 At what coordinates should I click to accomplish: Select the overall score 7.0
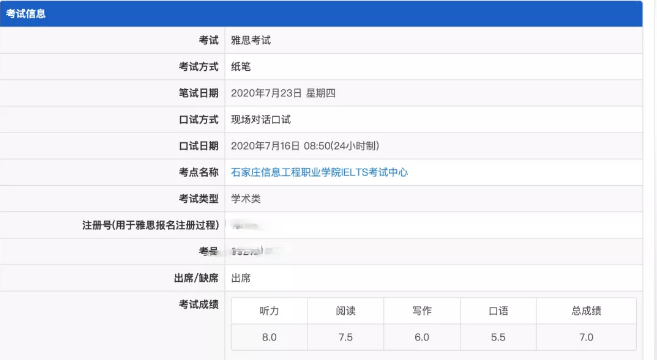click(586, 337)
